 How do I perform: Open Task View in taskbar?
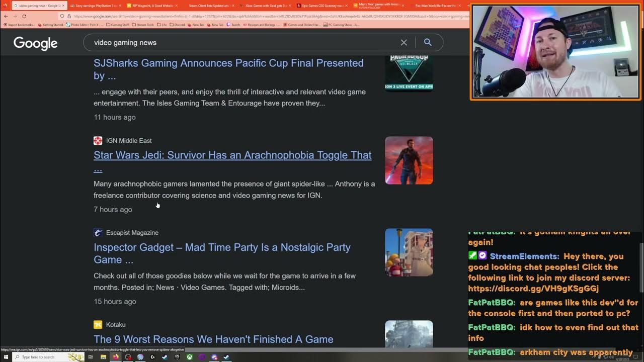coord(91,357)
